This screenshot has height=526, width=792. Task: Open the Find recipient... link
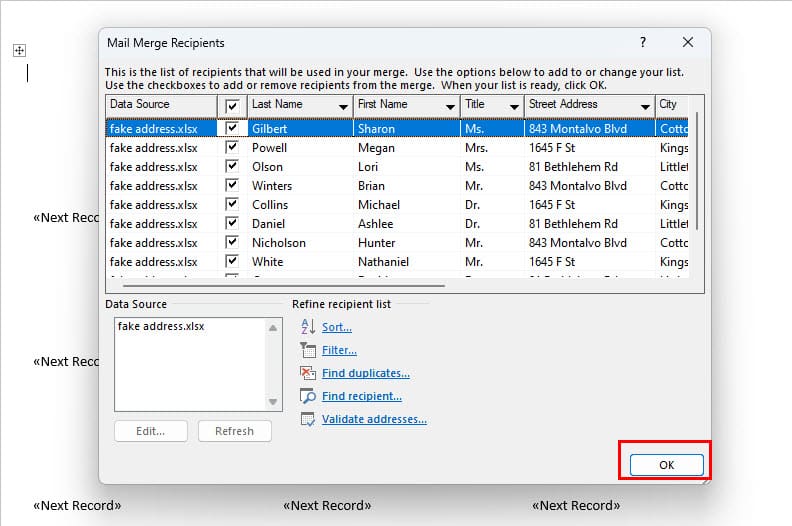point(362,396)
